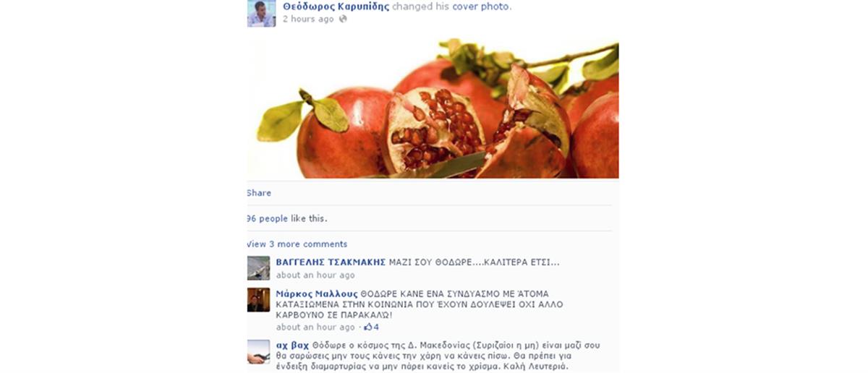Open αχ βαχ commenter avatar
868x373 pixels.
[x=258, y=351]
